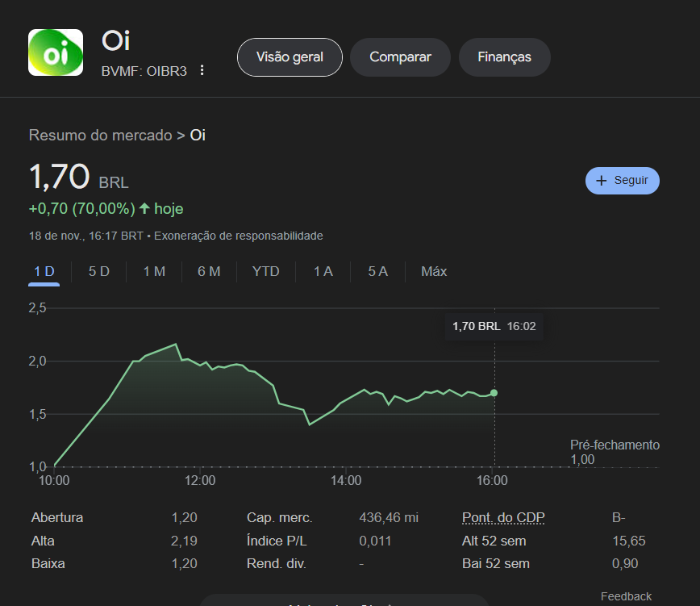Image resolution: width=700 pixels, height=606 pixels.
Task: Choose the YTD chart range
Action: pos(265,271)
